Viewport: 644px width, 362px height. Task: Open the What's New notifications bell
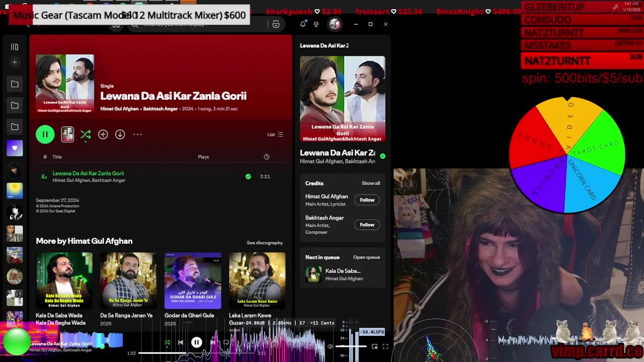(x=302, y=24)
